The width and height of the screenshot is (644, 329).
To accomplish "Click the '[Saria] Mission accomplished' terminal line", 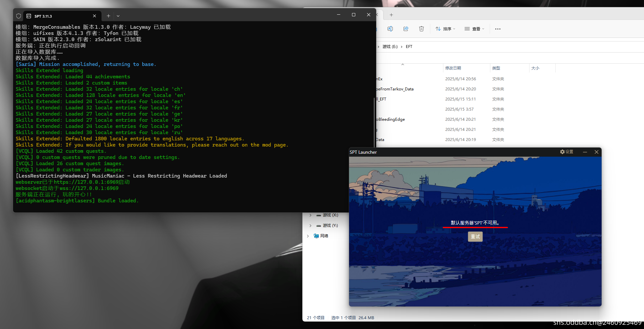I will [86, 64].
